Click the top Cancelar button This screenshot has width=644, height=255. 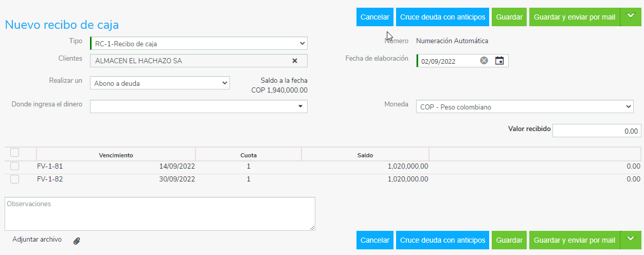(x=375, y=17)
